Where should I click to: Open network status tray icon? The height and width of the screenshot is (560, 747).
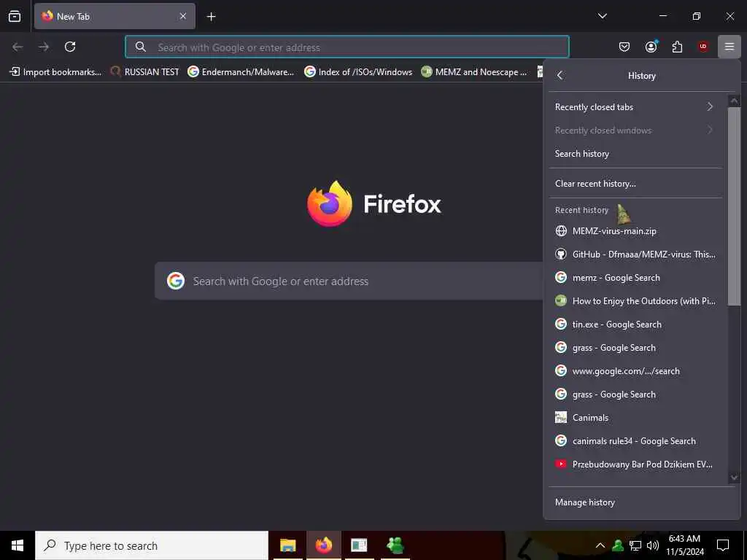pos(635,545)
